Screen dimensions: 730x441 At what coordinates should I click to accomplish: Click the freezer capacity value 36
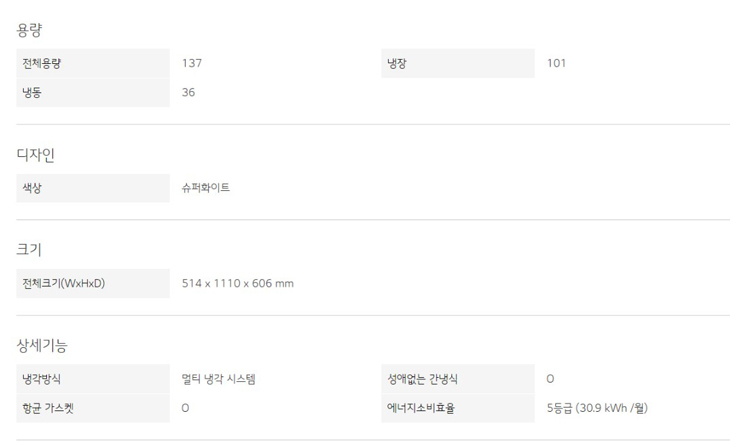189,92
